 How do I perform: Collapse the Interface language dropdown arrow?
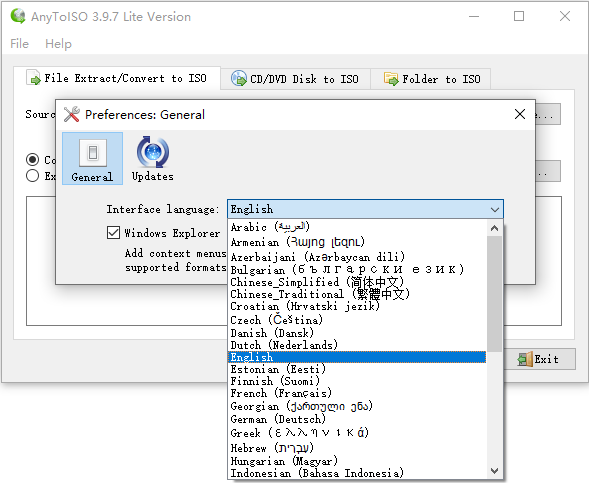495,209
